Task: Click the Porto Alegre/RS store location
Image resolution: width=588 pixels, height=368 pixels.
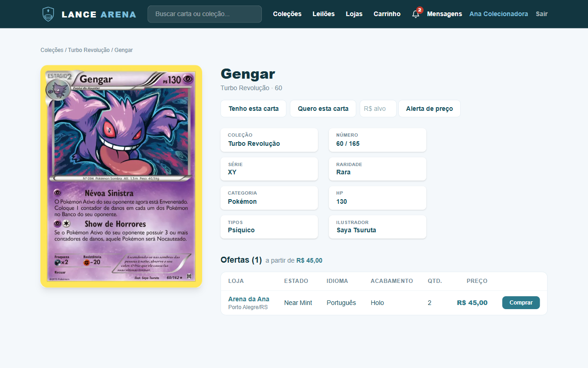Action: 248,307
